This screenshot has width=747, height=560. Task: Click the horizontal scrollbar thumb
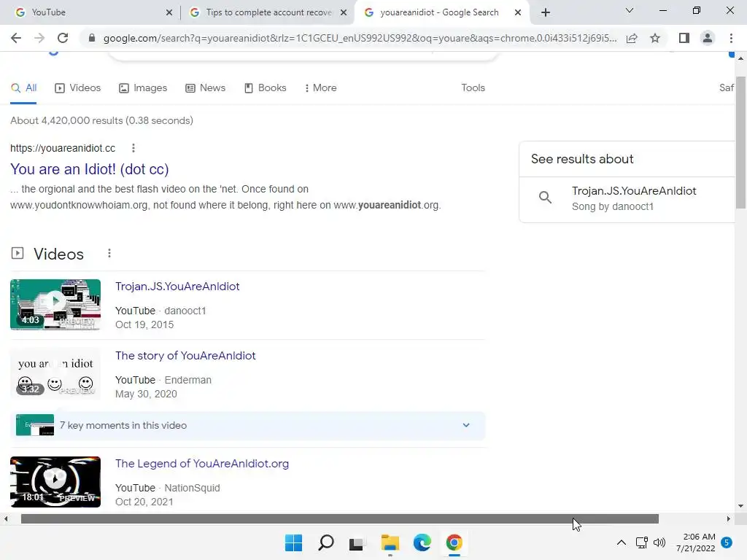[x=340, y=519]
